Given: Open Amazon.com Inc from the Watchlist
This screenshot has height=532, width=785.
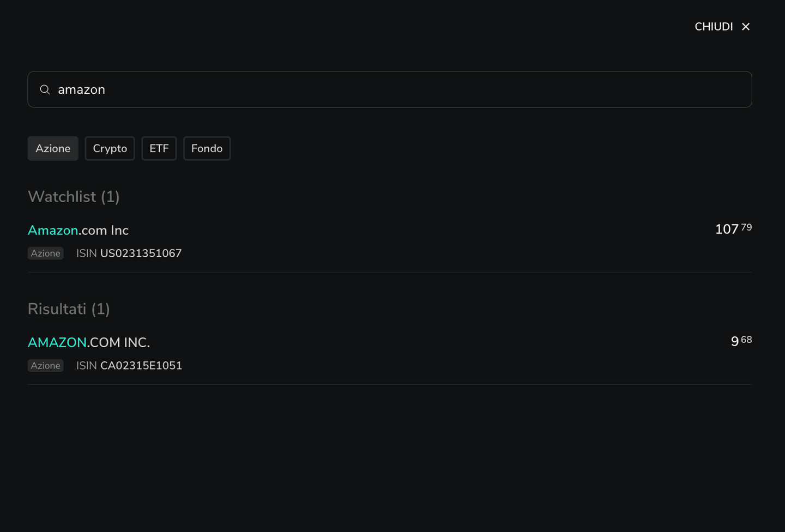Looking at the screenshot, I should 78,230.
